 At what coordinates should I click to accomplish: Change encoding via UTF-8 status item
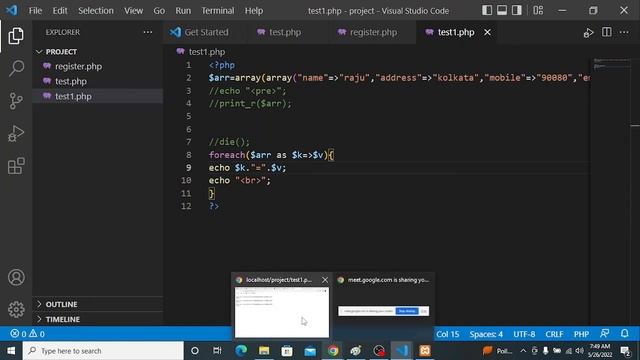coord(524,334)
